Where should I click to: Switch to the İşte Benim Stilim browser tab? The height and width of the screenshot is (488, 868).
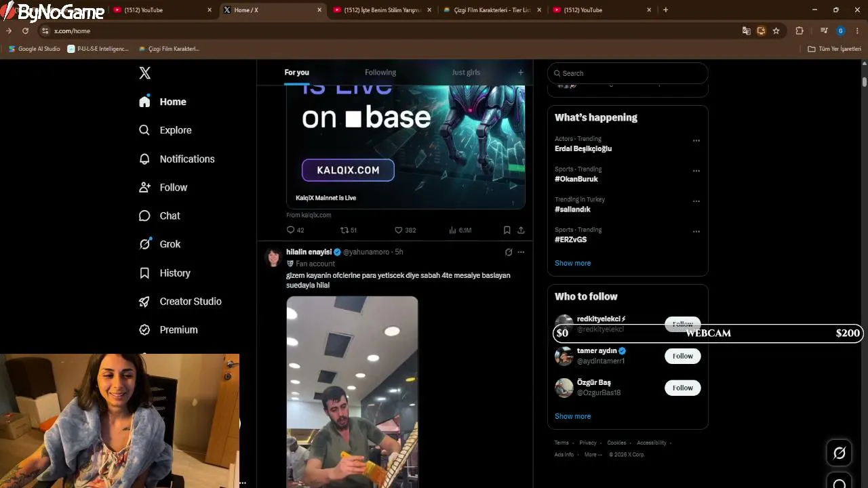pos(382,10)
